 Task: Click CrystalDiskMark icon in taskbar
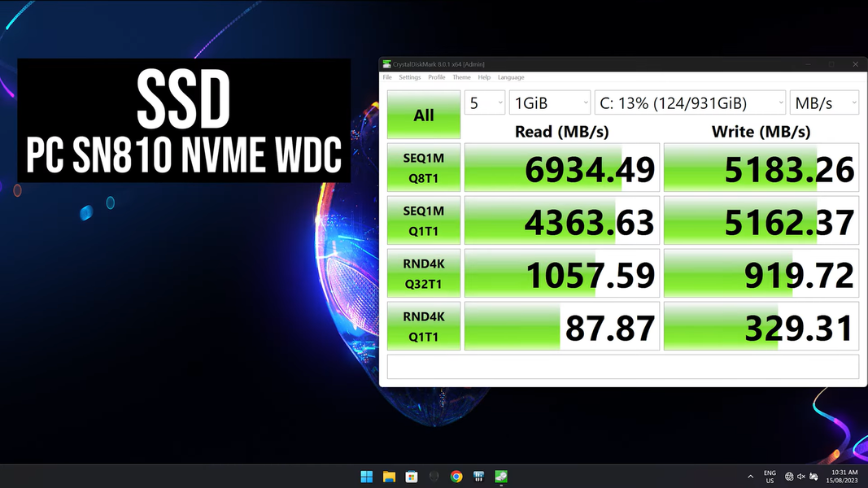(x=501, y=477)
